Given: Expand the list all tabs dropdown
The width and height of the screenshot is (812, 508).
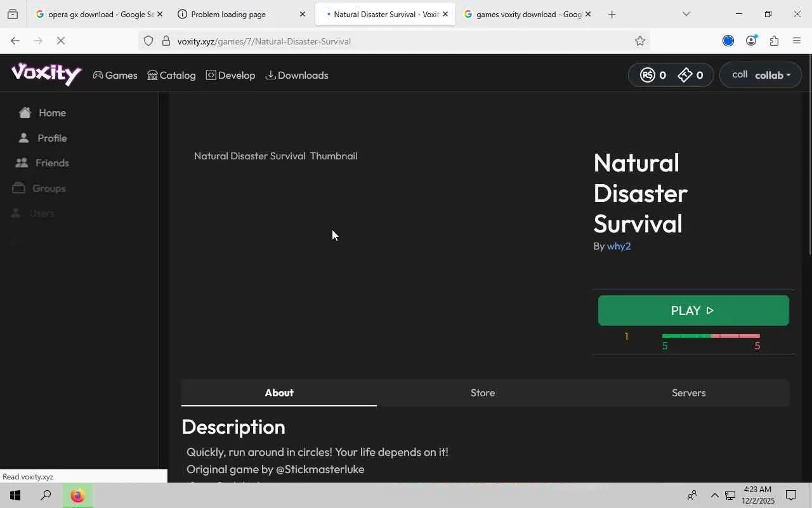Looking at the screenshot, I should (x=686, y=14).
